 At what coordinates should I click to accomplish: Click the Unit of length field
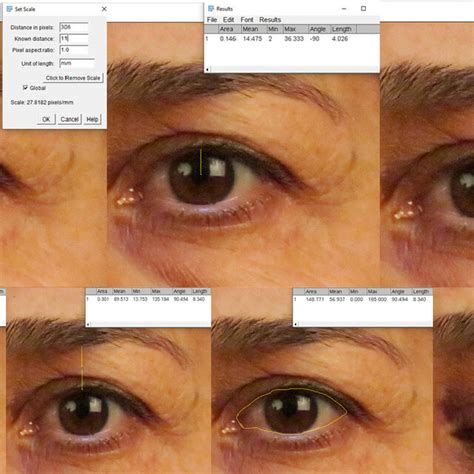(x=77, y=63)
